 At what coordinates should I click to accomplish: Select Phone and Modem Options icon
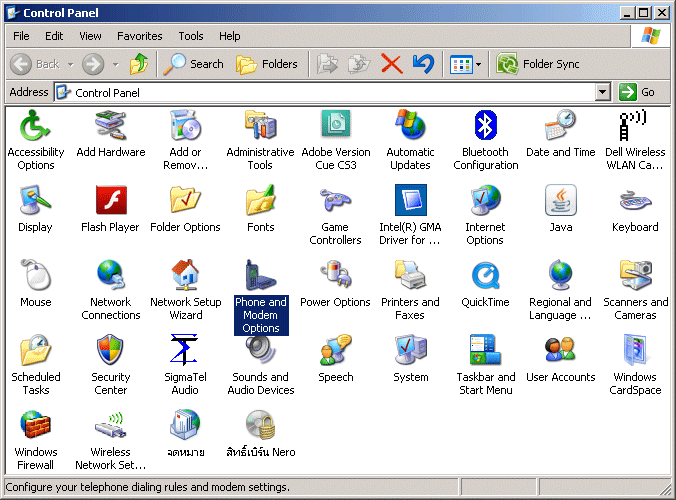click(x=260, y=275)
